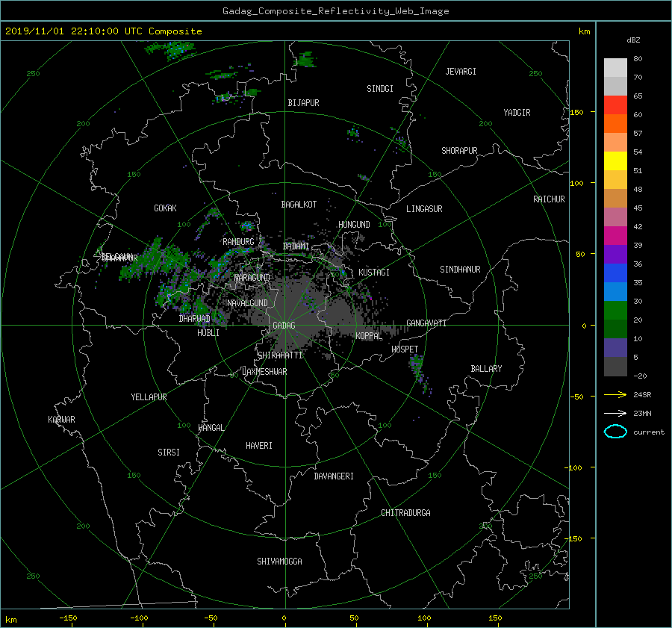
Task: Click the HUNGUND city label
Action: point(354,225)
